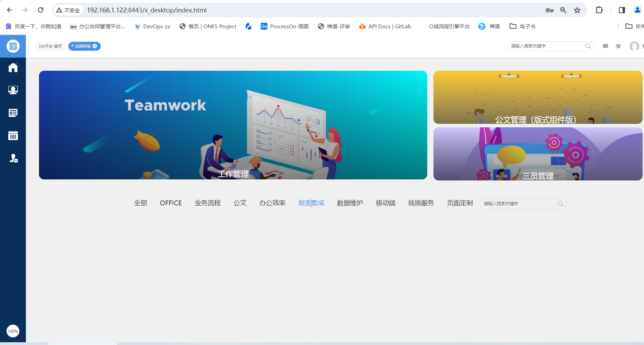The width and height of the screenshot is (644, 345).
Task: Click the user settings gear icon in sidebar
Action: (13, 158)
